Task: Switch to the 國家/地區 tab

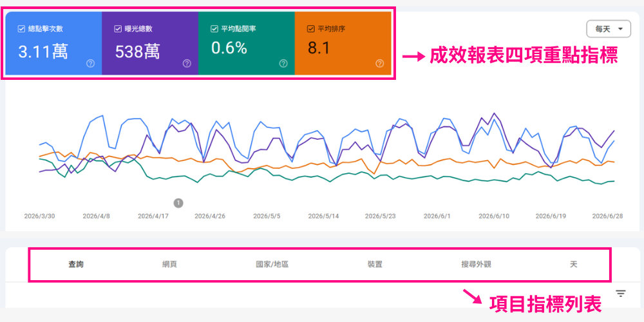Action: [272, 265]
